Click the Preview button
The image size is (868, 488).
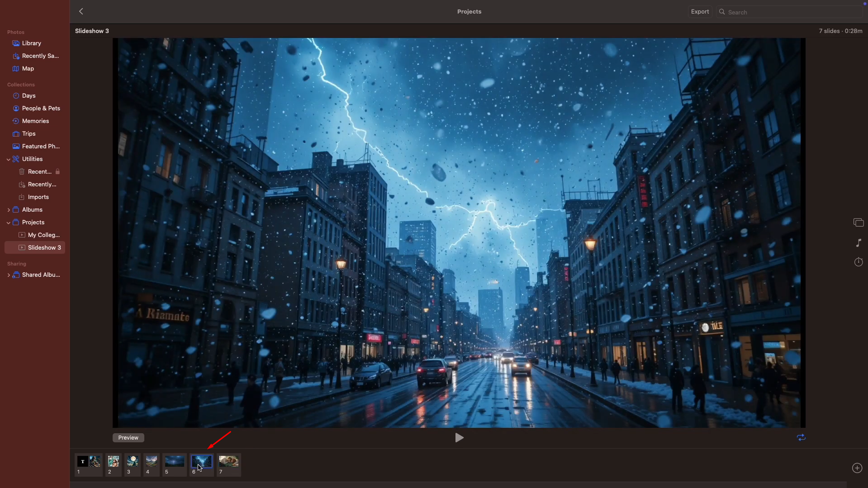(128, 438)
